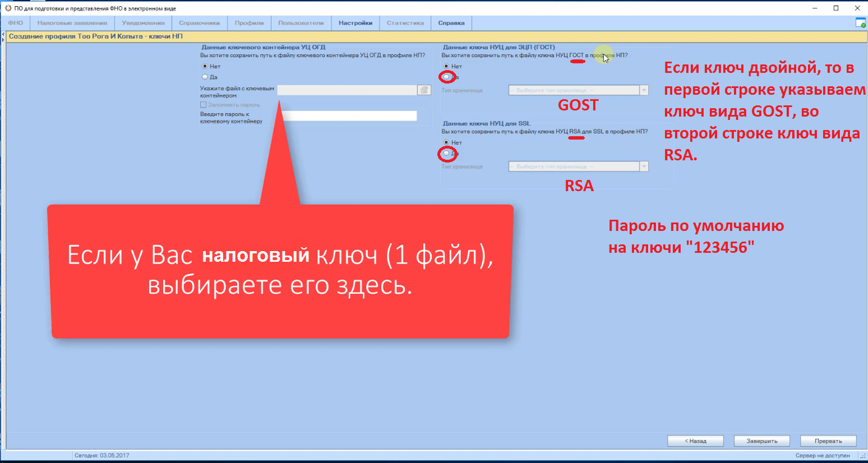Go back with the '< Назад' button
Screen dimensions: 868x463
695,441
